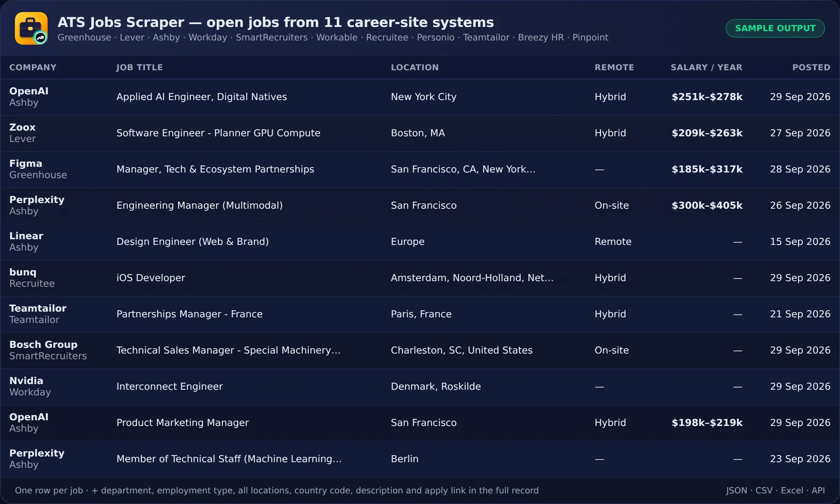Open Manager, Tech & Ecosystem Partnerships job
Image resolution: width=840 pixels, height=504 pixels.
[215, 169]
